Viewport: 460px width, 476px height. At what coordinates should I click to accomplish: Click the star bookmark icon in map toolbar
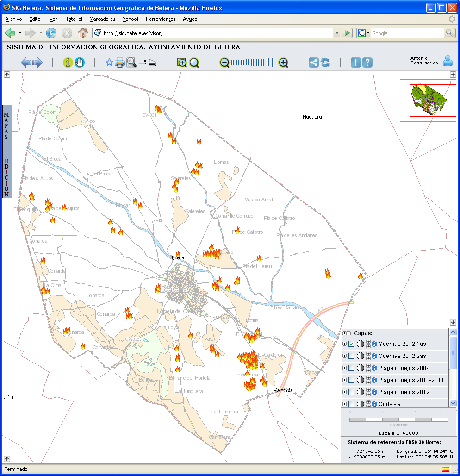tap(109, 63)
